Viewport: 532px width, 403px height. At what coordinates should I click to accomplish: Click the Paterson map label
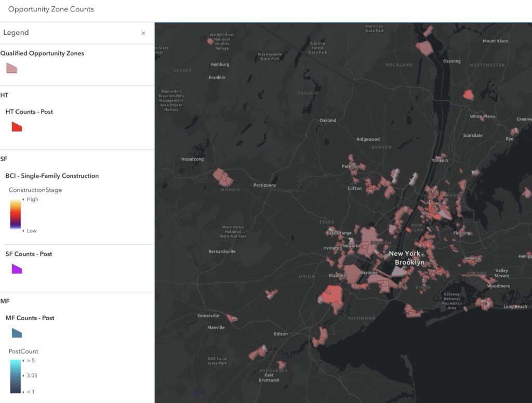(x=351, y=166)
